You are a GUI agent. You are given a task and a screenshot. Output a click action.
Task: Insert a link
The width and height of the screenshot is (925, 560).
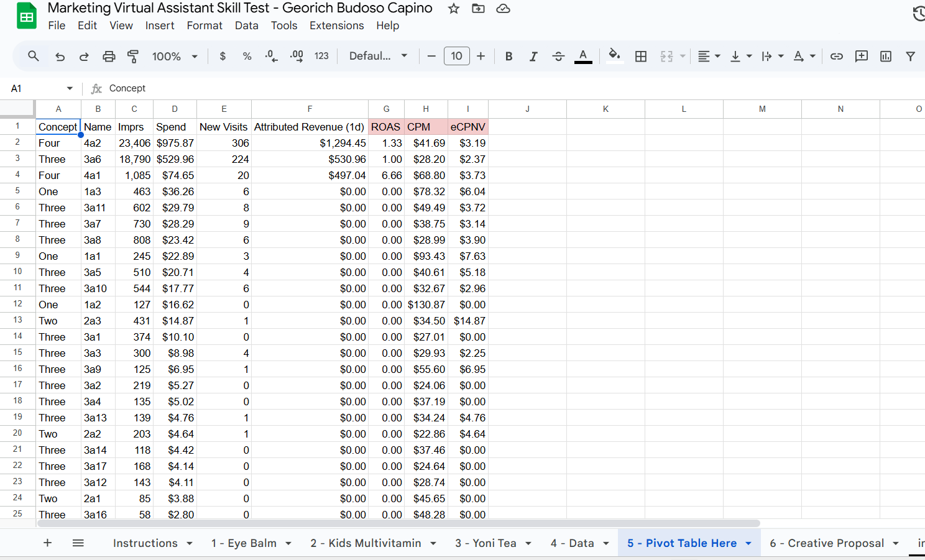click(x=837, y=57)
